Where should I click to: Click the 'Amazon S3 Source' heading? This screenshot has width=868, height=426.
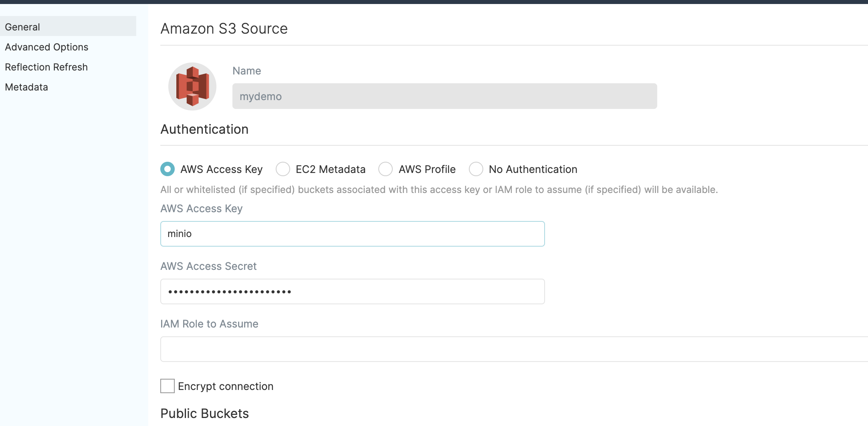click(x=224, y=29)
